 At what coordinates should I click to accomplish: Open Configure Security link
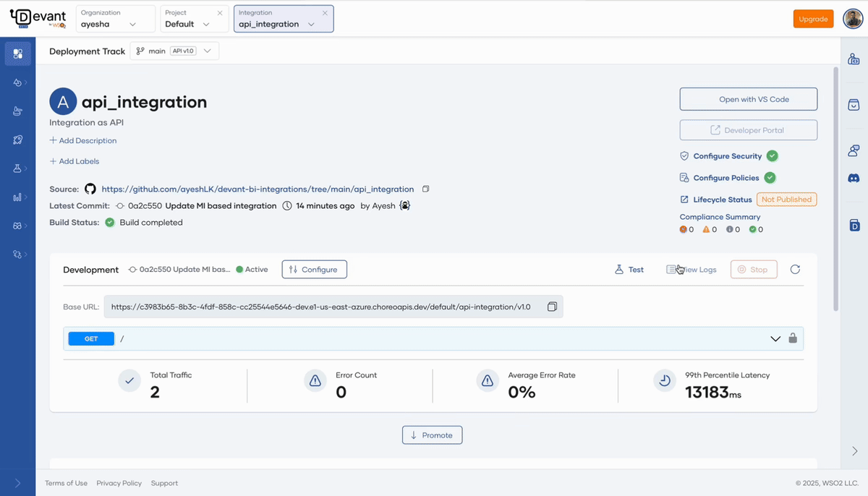[x=728, y=156]
